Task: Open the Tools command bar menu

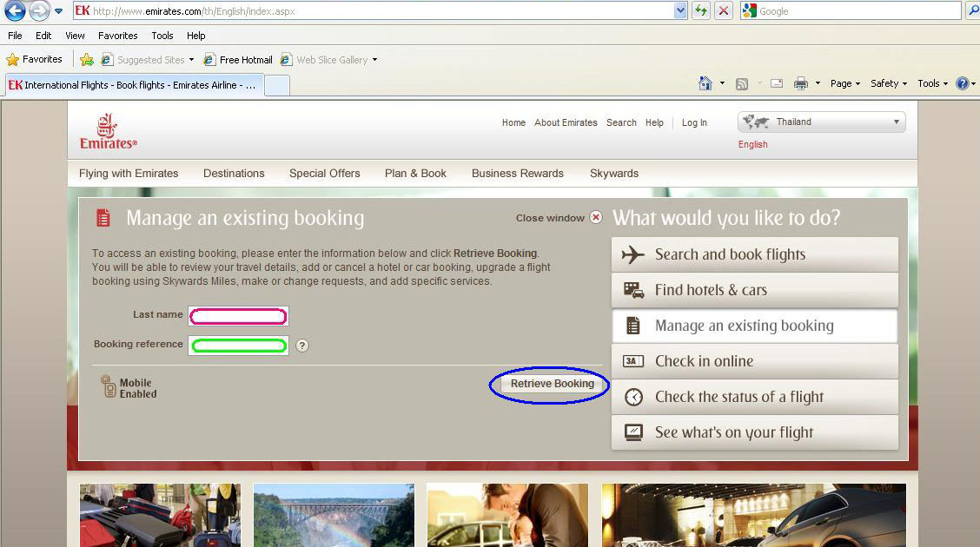Action: coord(932,83)
